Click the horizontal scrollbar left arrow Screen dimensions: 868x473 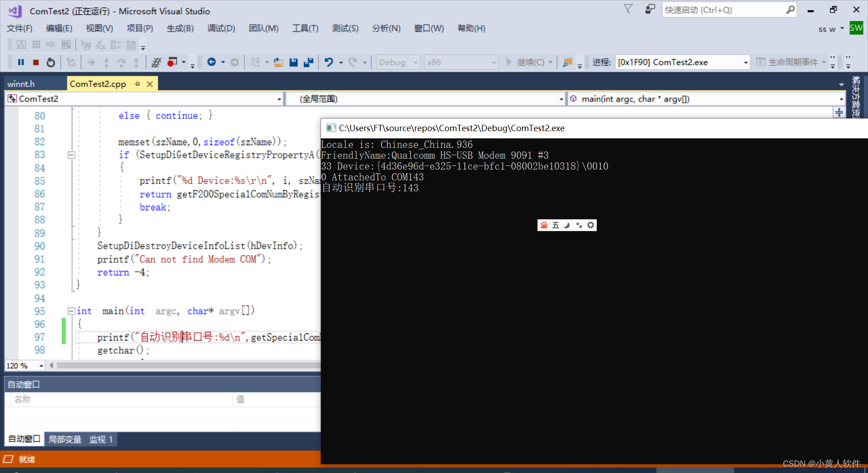pos(52,365)
